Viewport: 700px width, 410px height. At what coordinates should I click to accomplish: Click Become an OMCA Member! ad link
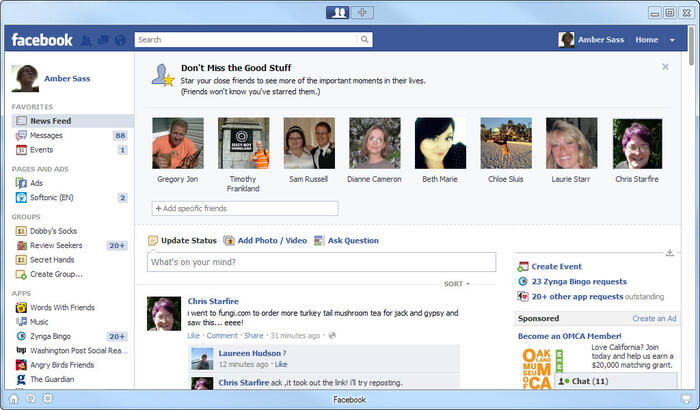pyautogui.click(x=569, y=336)
